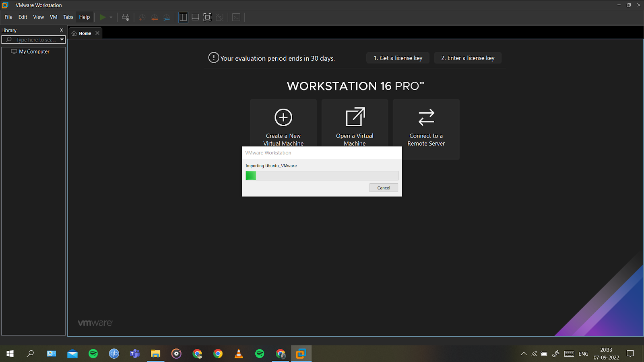
Task: Open the Edit menu
Action: pyautogui.click(x=23, y=17)
